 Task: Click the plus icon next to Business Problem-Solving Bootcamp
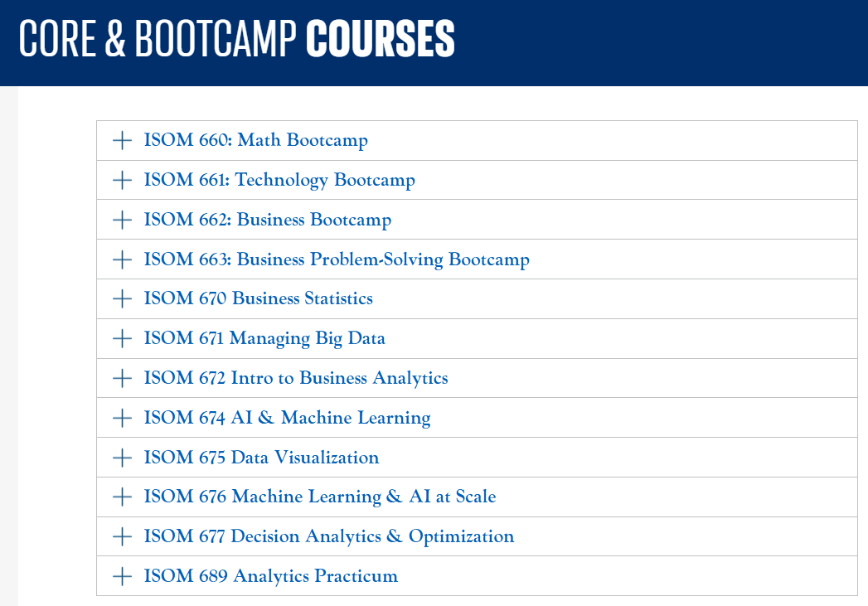pos(122,259)
